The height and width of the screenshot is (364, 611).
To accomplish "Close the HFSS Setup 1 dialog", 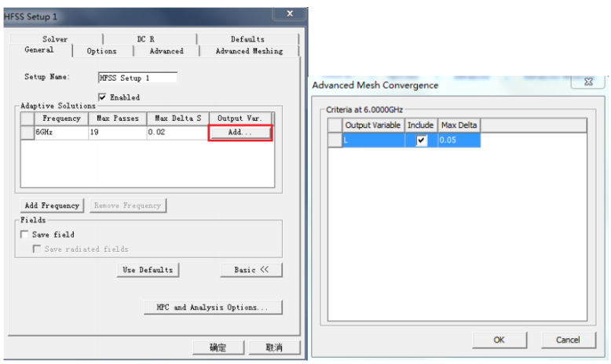I will point(290,14).
